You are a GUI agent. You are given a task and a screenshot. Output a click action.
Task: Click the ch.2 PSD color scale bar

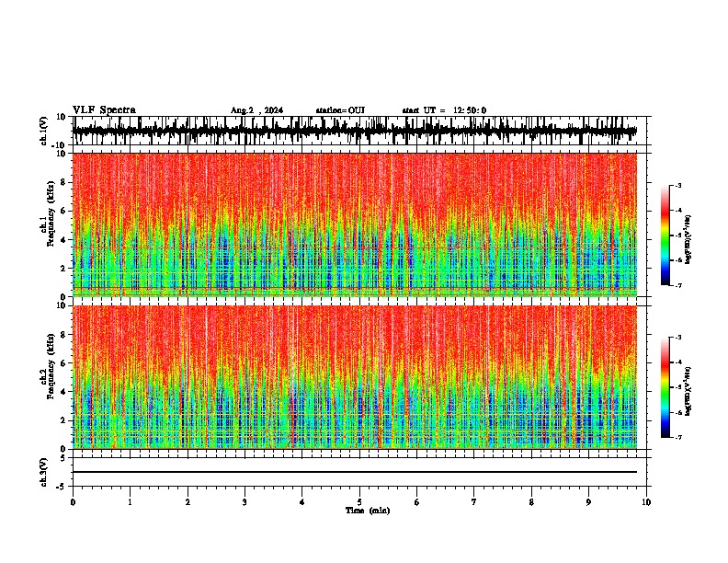[x=665, y=387]
